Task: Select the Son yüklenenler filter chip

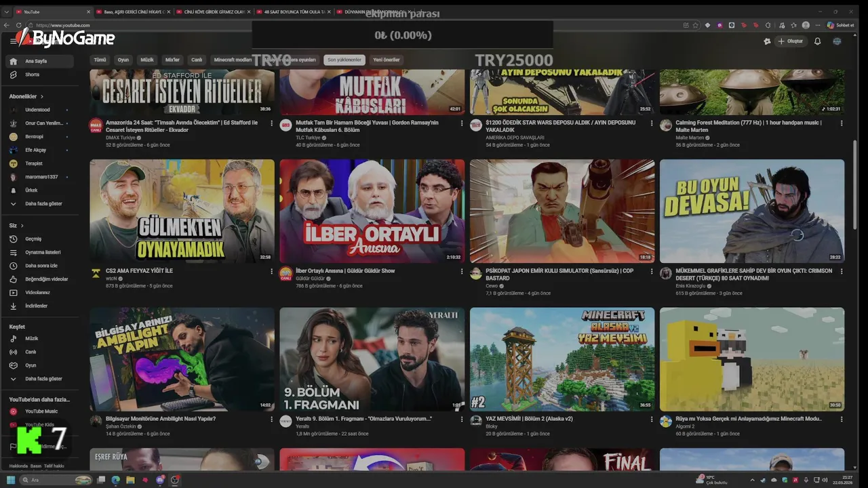Action: (344, 60)
